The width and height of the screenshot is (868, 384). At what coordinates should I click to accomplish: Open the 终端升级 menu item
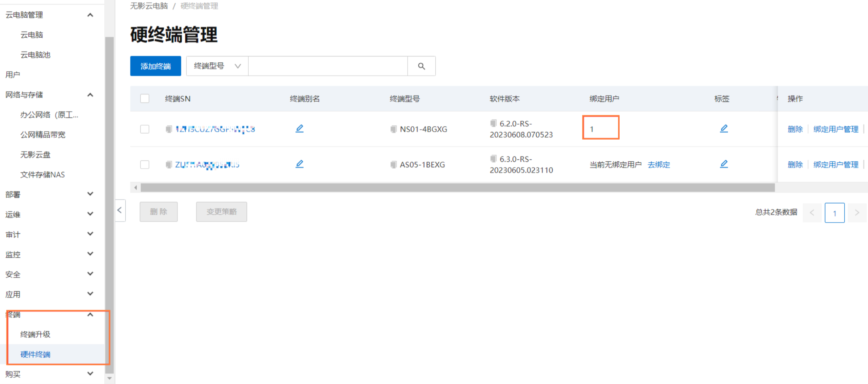35,334
